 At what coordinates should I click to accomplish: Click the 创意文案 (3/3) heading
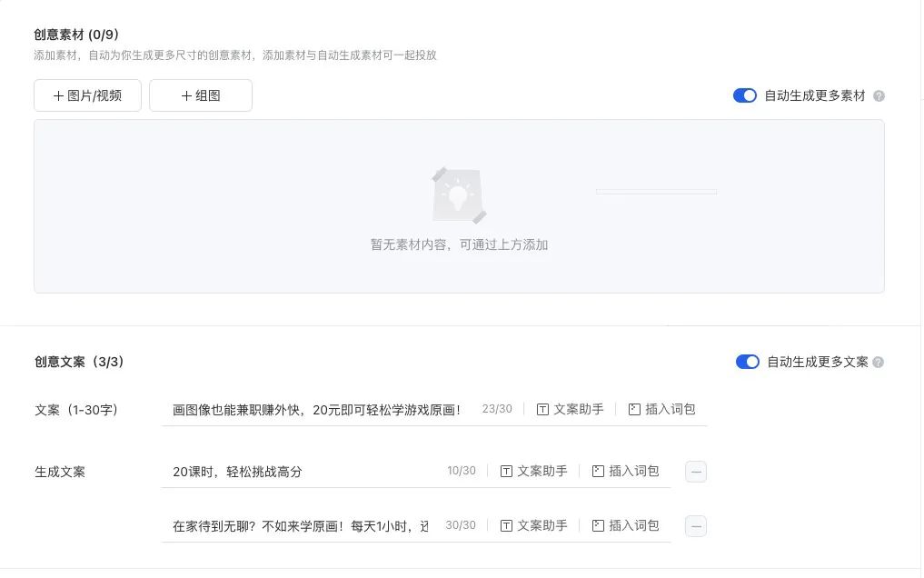click(79, 362)
